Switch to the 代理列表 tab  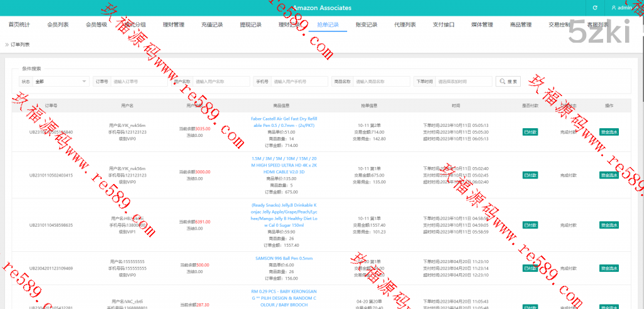405,24
